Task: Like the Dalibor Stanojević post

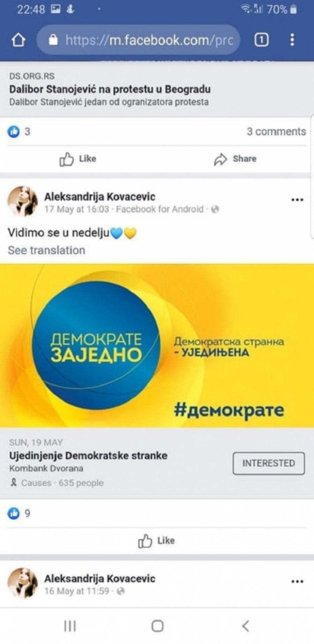Action: coord(77,159)
